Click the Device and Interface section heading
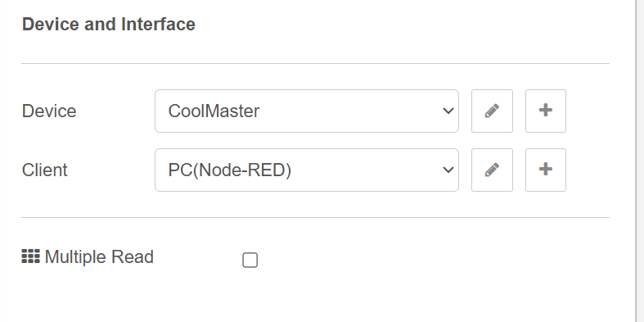Viewport: 644px width, 322px height. point(109,24)
